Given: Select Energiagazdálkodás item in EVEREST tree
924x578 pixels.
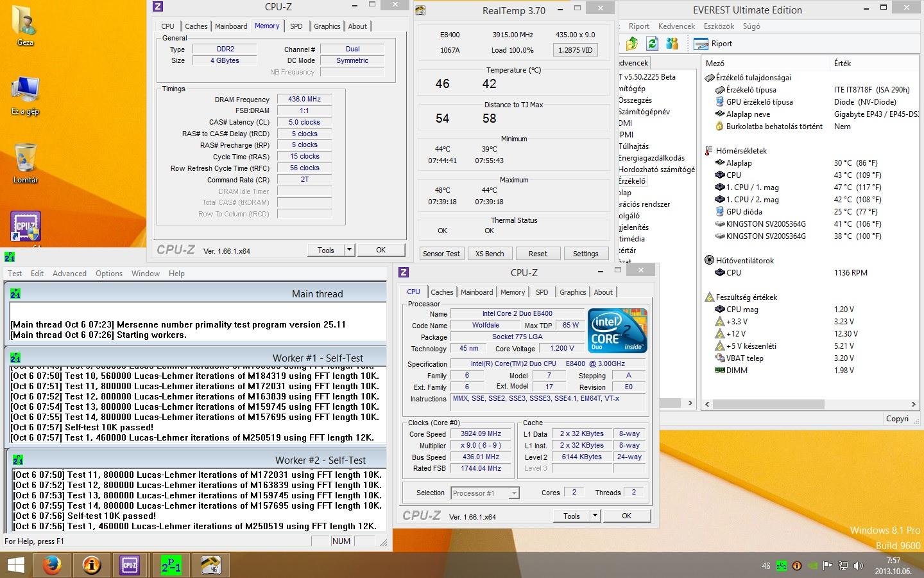Looking at the screenshot, I should 651,158.
